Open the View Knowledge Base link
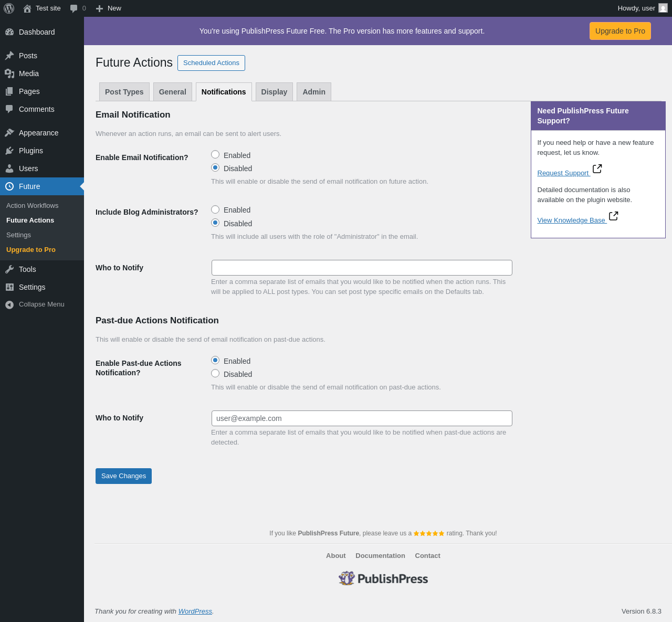Image resolution: width=672 pixels, height=622 pixels. pyautogui.click(x=571, y=220)
